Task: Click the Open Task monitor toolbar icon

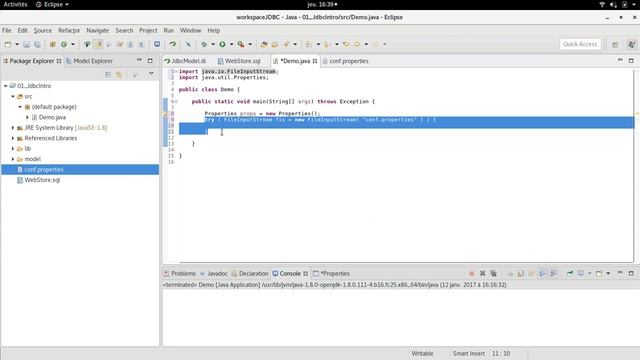Action: coord(157,44)
